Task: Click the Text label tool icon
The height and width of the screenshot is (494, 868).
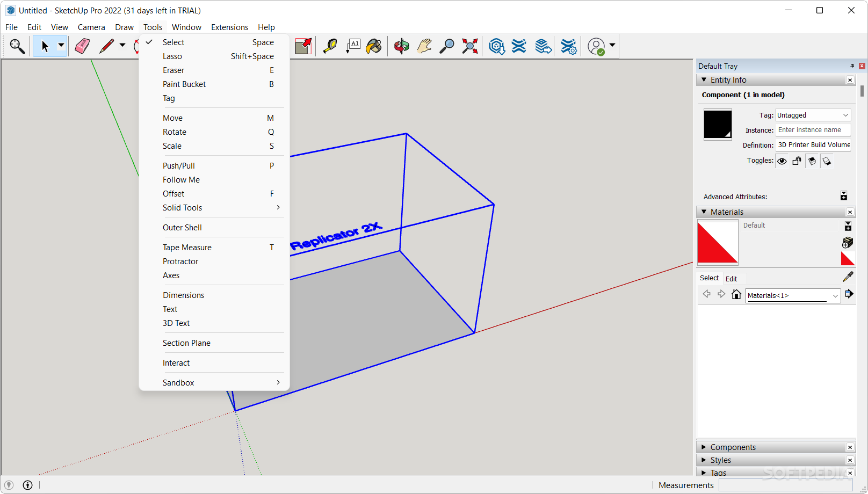Action: point(353,46)
